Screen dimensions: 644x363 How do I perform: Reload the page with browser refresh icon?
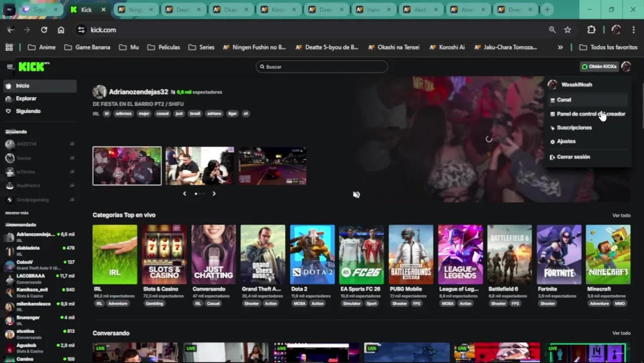44,30
